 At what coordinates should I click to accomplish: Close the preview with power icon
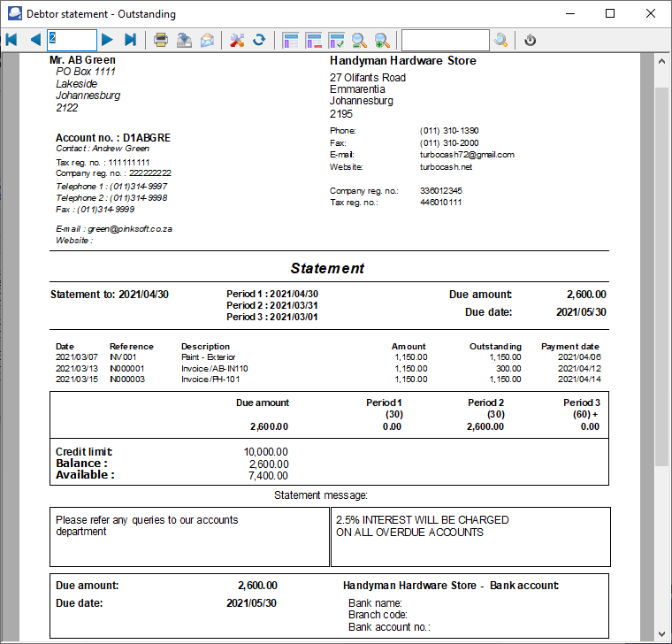coord(530,40)
